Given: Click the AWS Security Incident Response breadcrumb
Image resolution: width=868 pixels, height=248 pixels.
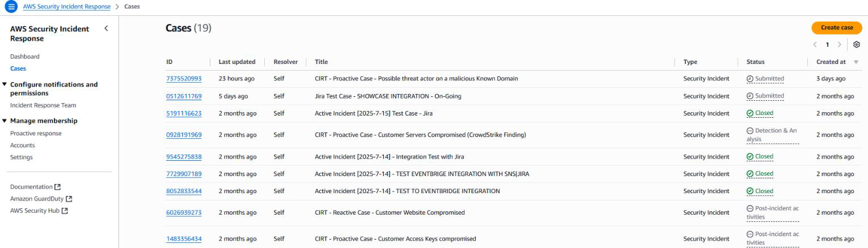Looking at the screenshot, I should (67, 6).
